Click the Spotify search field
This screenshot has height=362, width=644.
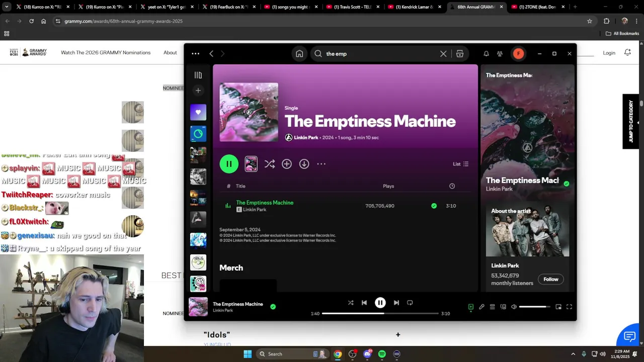(382, 54)
